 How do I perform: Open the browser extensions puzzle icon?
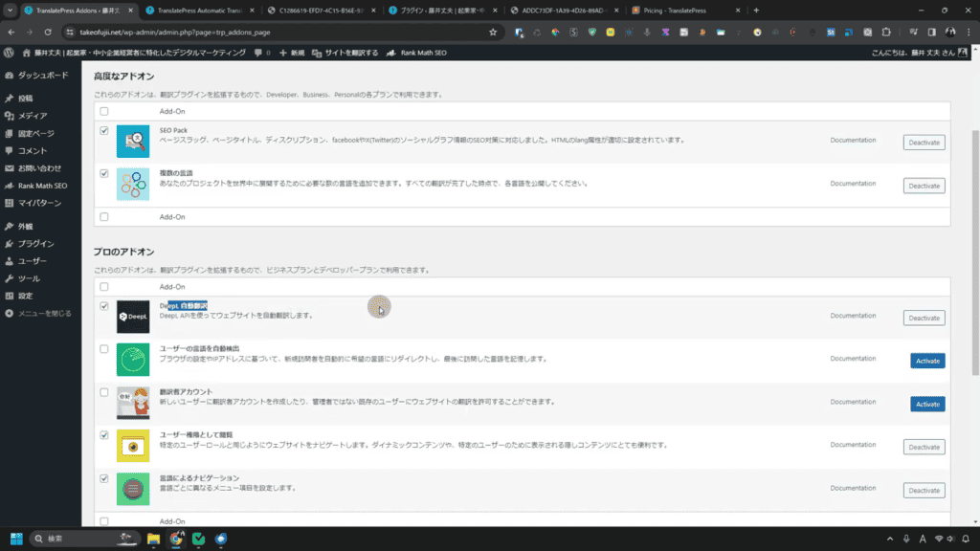[x=886, y=32]
